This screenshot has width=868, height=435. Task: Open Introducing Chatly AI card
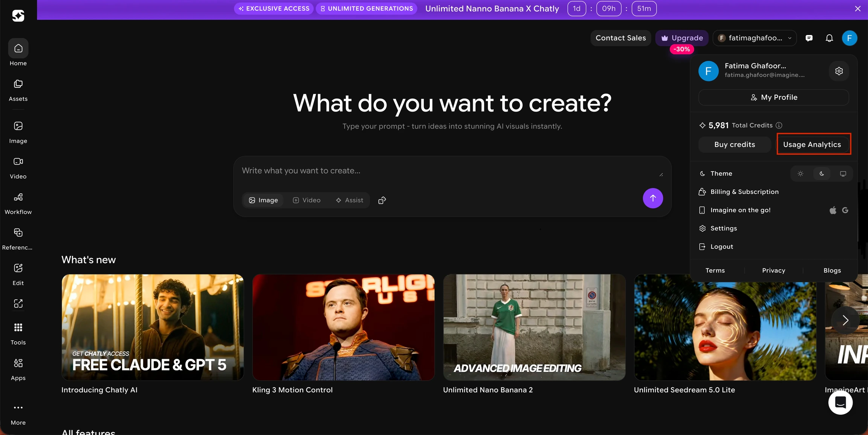click(x=153, y=334)
